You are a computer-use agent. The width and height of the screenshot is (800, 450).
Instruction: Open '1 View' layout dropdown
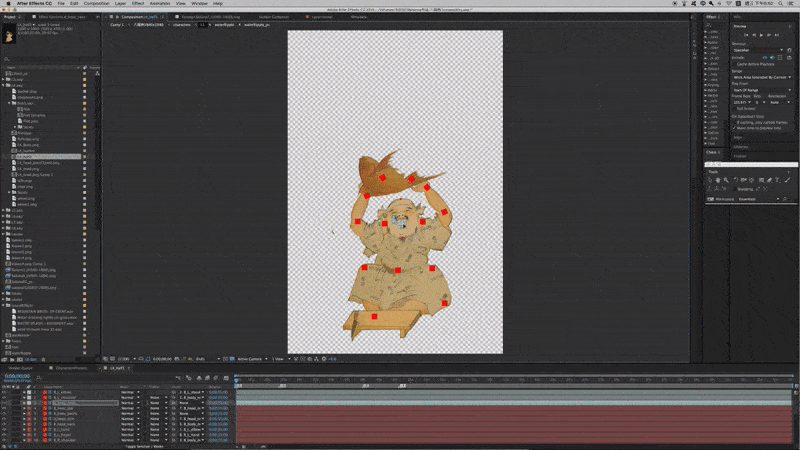tap(281, 359)
